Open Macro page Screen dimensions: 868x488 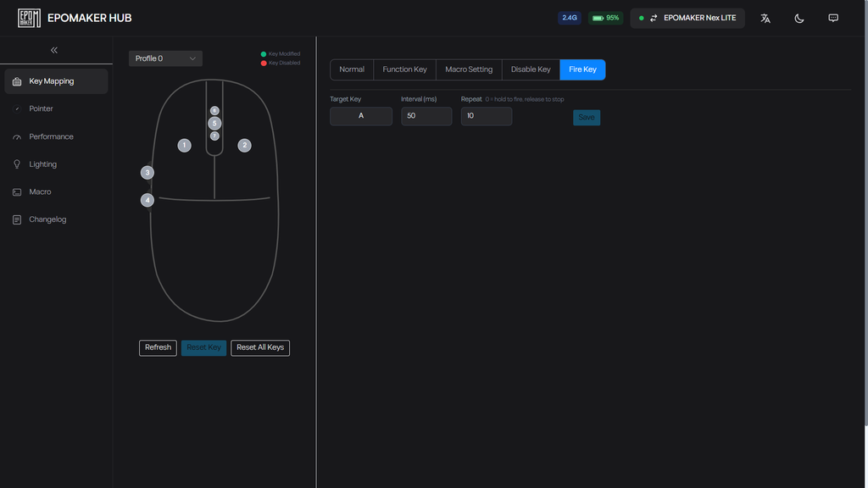point(56,192)
